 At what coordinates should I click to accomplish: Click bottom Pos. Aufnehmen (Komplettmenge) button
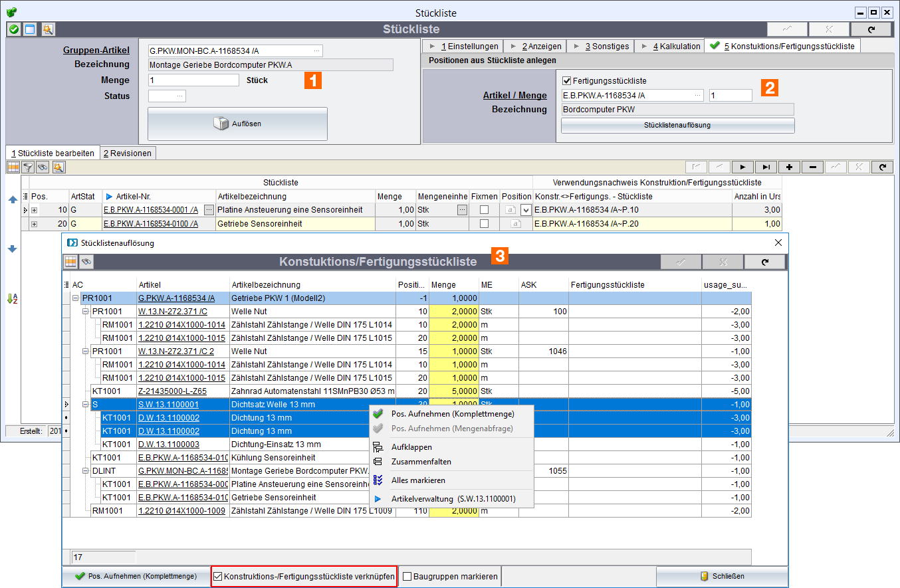tap(136, 576)
